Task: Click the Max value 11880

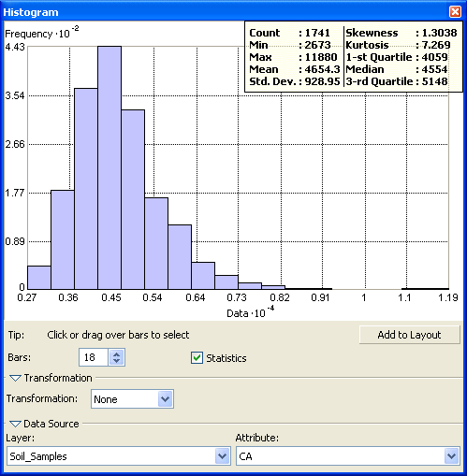Action: (321, 57)
